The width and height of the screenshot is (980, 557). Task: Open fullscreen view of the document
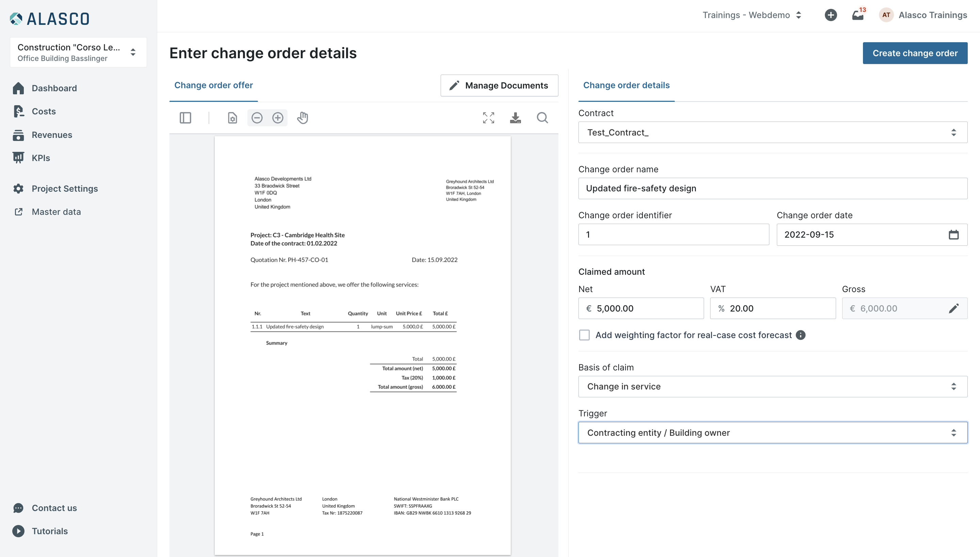(x=489, y=118)
